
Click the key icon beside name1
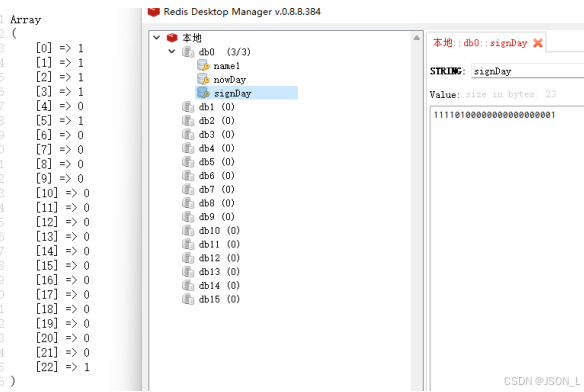tap(203, 66)
